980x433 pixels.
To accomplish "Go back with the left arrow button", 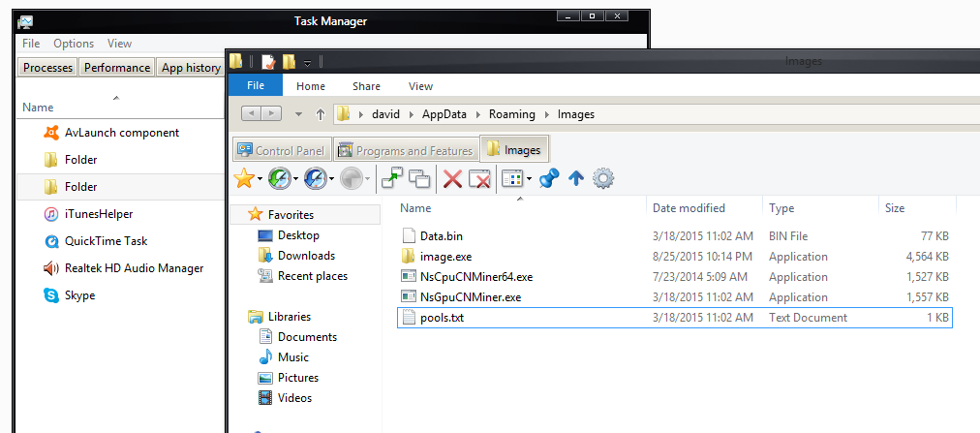I will [x=251, y=113].
